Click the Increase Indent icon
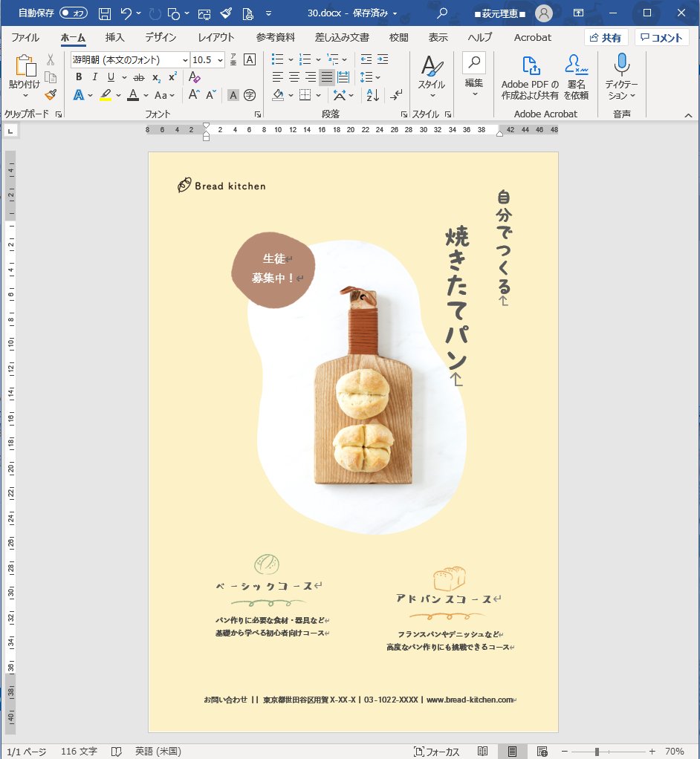Image resolution: width=700 pixels, height=759 pixels. [x=383, y=59]
